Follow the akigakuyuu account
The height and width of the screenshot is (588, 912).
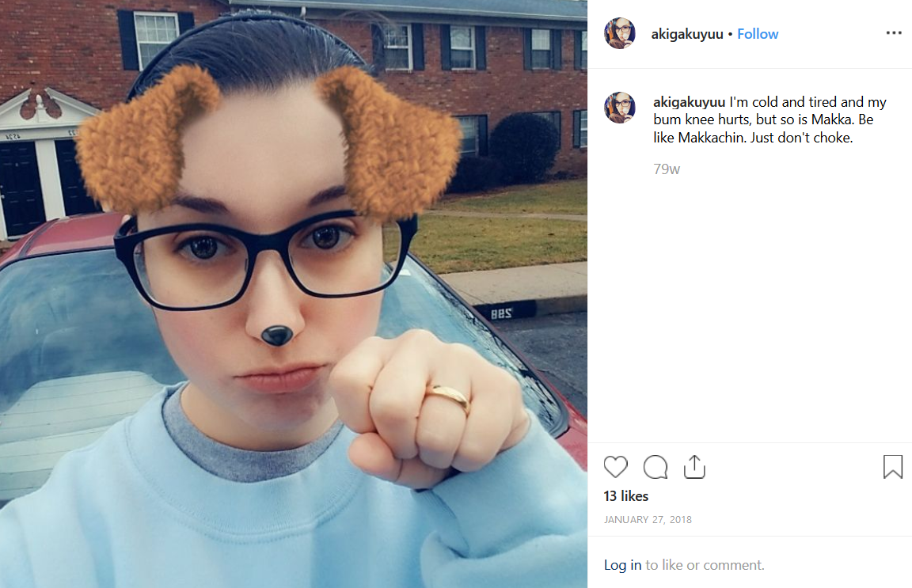(758, 34)
